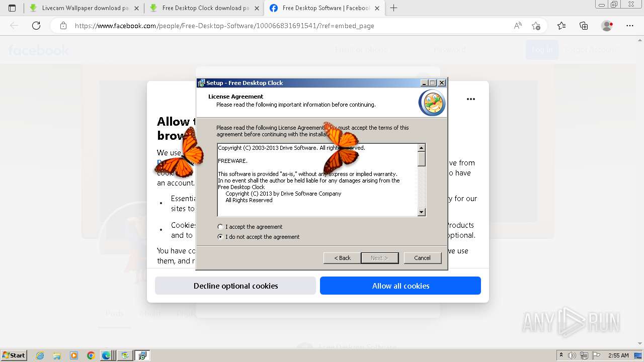The image size is (644, 362).
Task: Click the volume tray icon
Action: (573, 355)
